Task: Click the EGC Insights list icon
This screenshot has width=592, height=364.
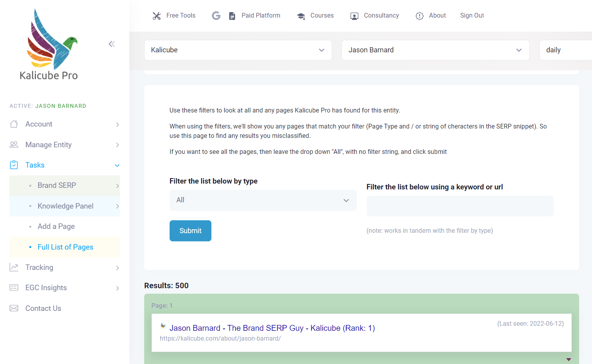Action: pyautogui.click(x=14, y=288)
